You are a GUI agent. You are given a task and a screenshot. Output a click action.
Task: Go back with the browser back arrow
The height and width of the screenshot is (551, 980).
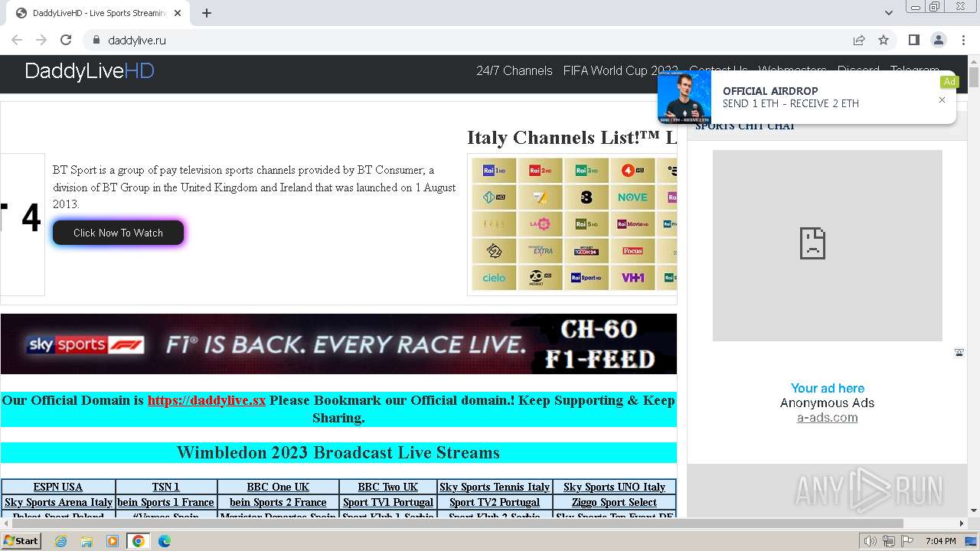[x=17, y=40]
